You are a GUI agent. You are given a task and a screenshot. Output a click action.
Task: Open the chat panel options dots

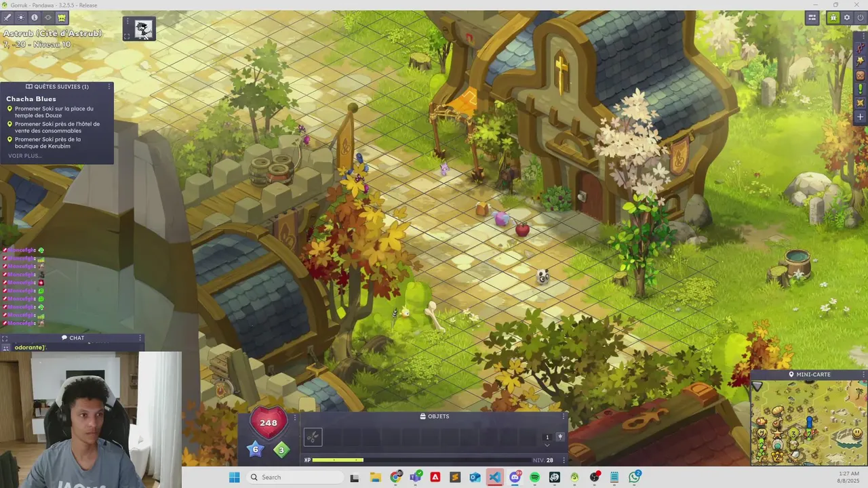140,338
